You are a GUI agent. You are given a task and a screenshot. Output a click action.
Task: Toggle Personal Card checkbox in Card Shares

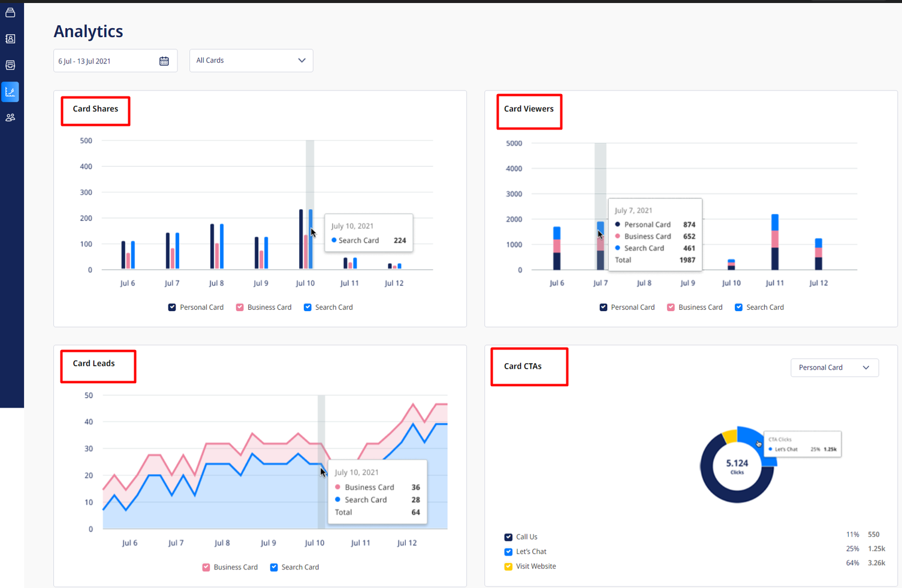[x=172, y=307]
